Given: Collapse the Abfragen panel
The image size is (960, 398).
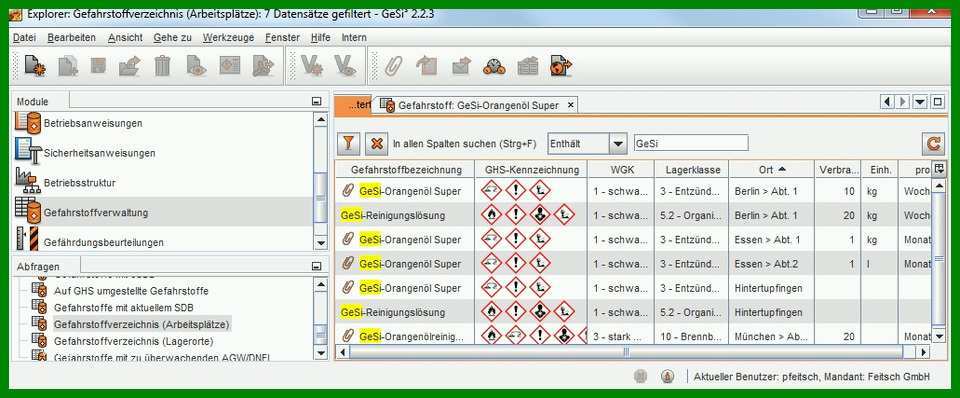Looking at the screenshot, I should tap(316, 266).
